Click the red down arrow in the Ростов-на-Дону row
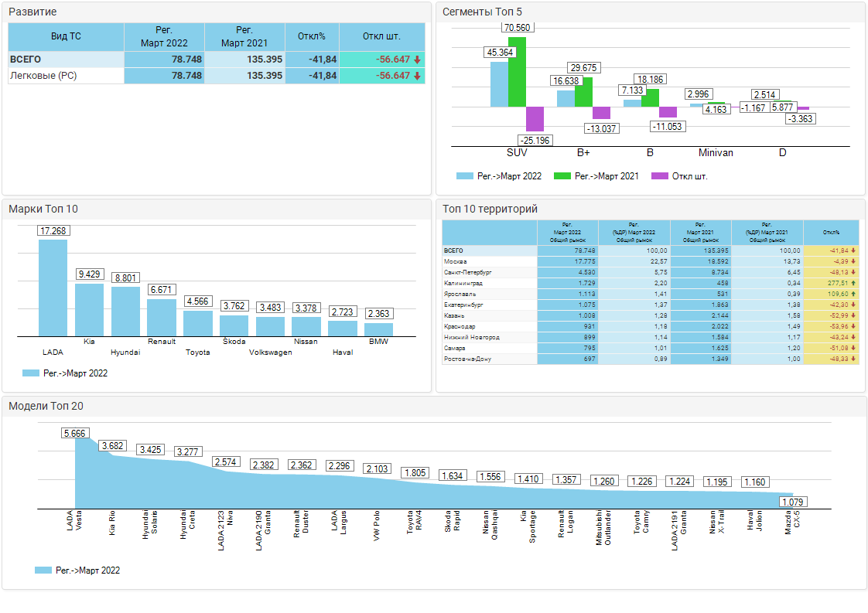This screenshot has height=613, width=868. tap(853, 359)
